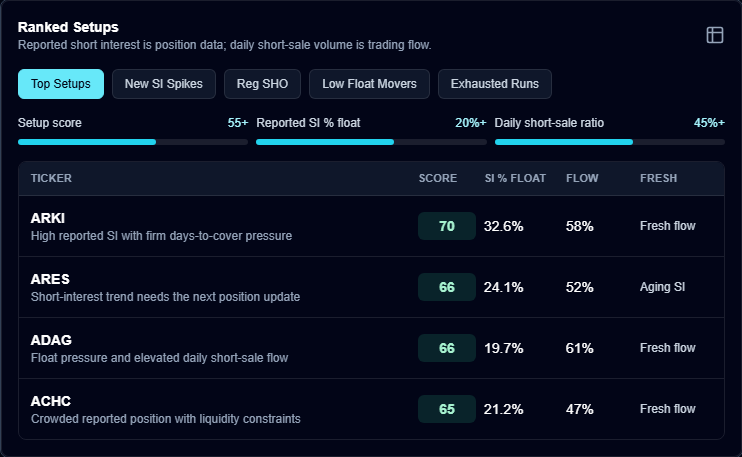Click the 'Setup score' filter label
Viewport: 742px width, 457px height.
click(x=50, y=123)
